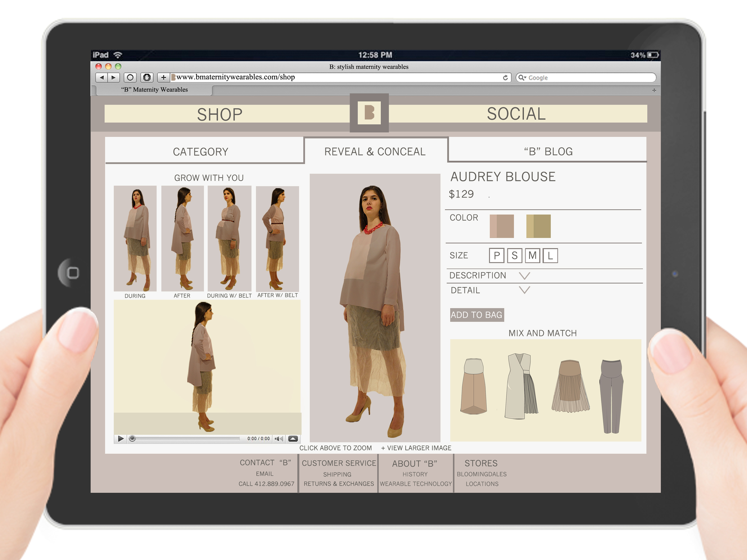Open the HISTORY footer link
This screenshot has width=747, height=560.
(415, 474)
